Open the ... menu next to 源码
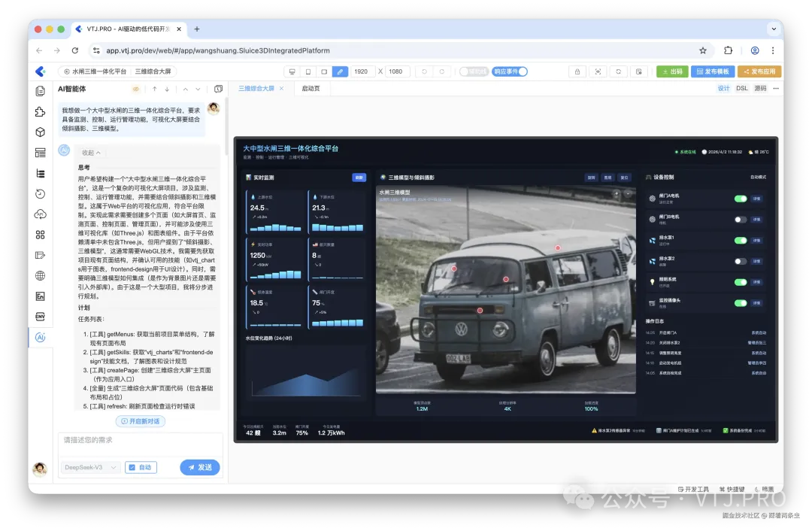 [776, 88]
